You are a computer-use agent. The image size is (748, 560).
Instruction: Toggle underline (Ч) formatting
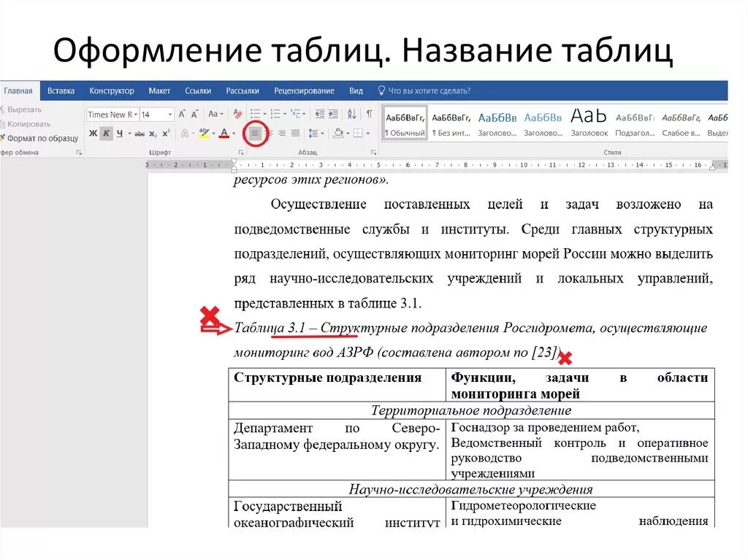pyautogui.click(x=120, y=134)
